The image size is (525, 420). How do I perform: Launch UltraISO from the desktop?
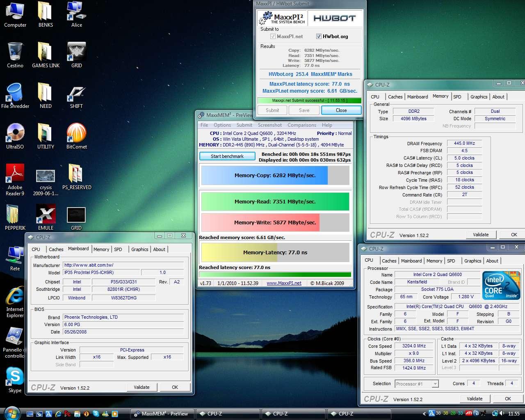(x=15, y=136)
